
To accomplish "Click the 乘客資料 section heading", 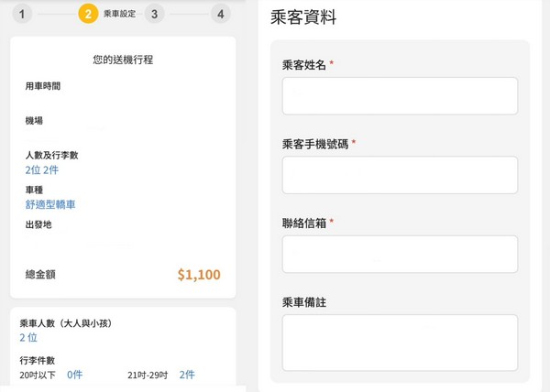I will coord(303,17).
